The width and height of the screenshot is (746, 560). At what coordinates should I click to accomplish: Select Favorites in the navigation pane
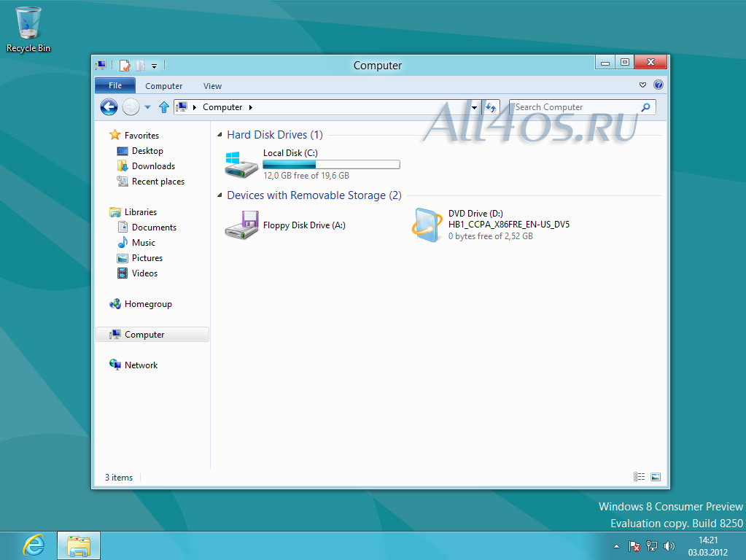pos(141,136)
